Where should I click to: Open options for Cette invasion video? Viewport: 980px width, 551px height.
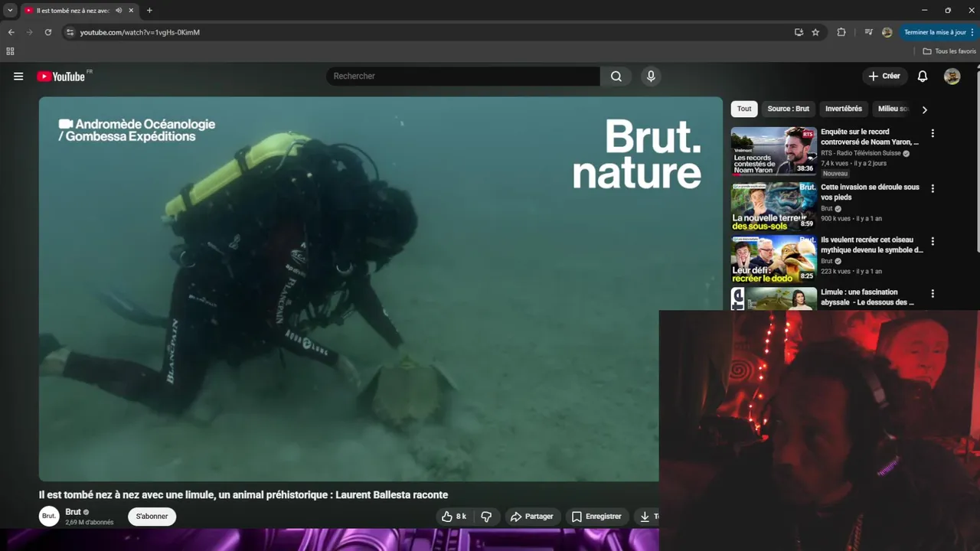[x=933, y=188]
